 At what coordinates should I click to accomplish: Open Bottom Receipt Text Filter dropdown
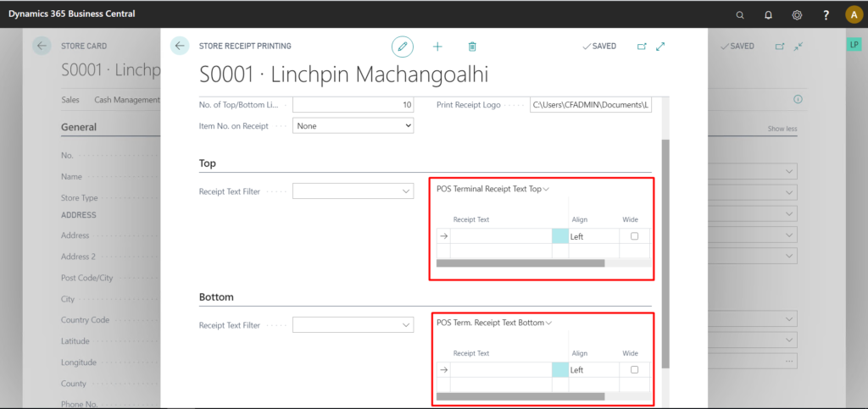[406, 325]
